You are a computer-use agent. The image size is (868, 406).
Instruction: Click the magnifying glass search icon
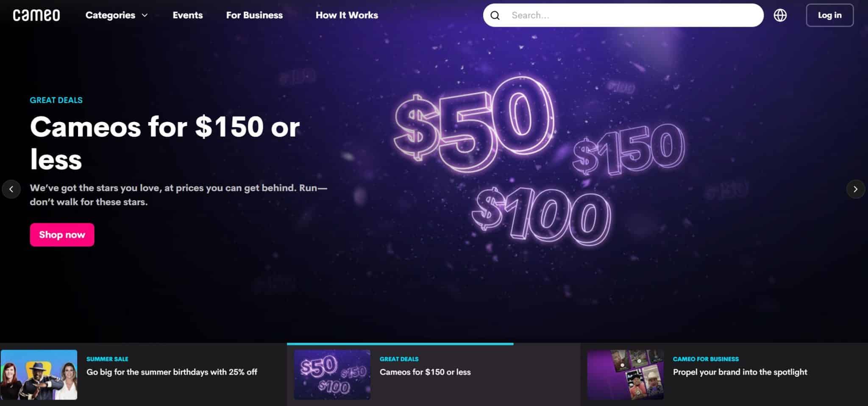pos(495,16)
